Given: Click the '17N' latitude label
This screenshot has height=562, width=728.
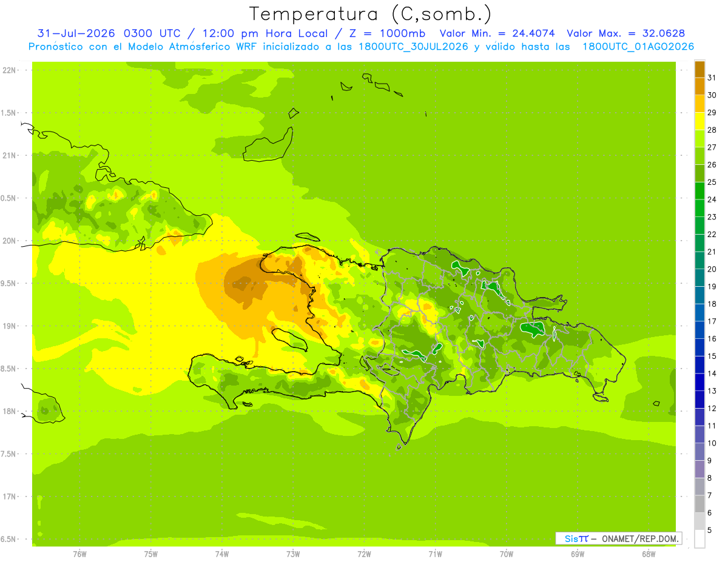Looking at the screenshot, I should (9, 497).
